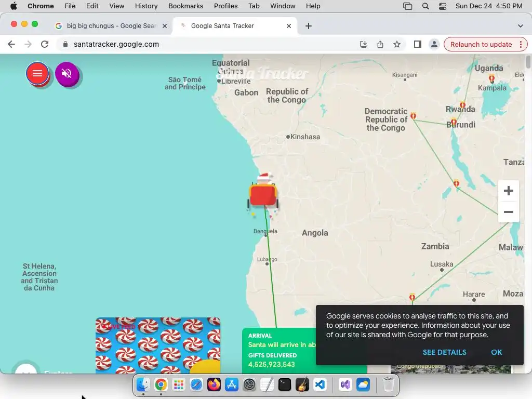Viewport: 532px width, 399px height.
Task: Open the File menu
Action: (70, 6)
